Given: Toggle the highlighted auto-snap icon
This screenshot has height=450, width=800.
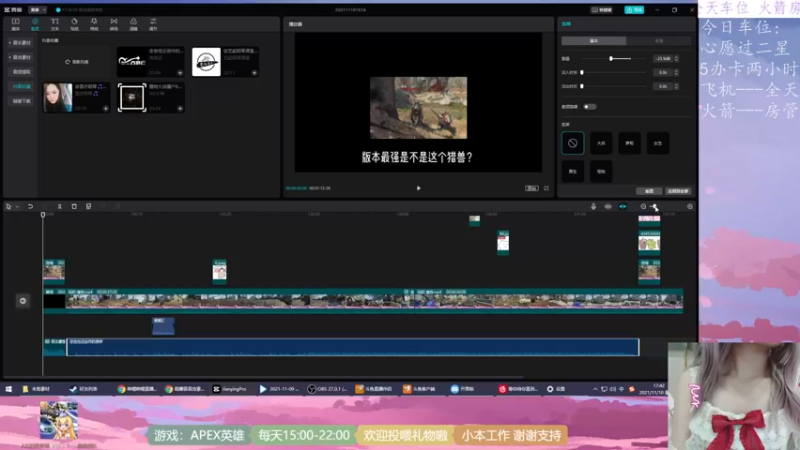Looking at the screenshot, I should 622,206.
